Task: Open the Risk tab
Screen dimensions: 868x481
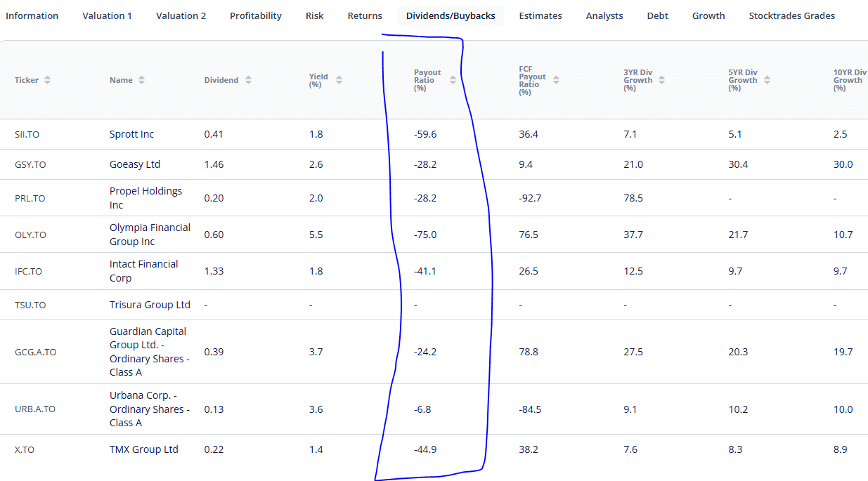Action: [x=315, y=15]
